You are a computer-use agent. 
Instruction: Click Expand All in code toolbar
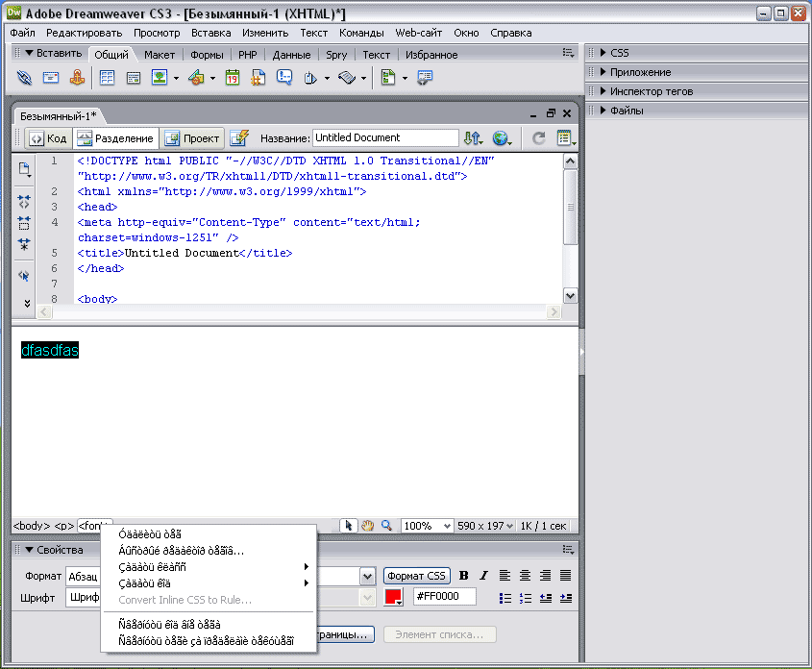coord(24,244)
